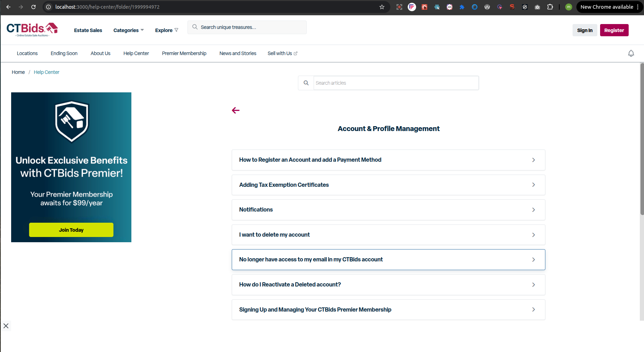644x352 pixels.
Task: Open the camera screenshot extension
Action: tap(537, 7)
